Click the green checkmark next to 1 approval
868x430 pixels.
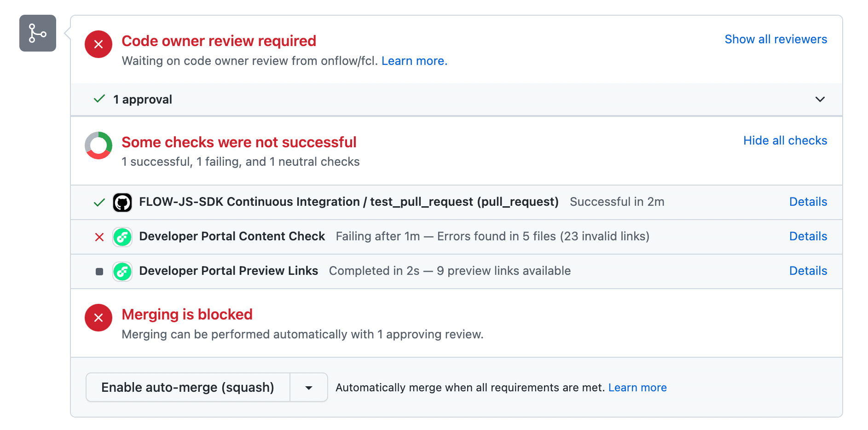point(98,99)
